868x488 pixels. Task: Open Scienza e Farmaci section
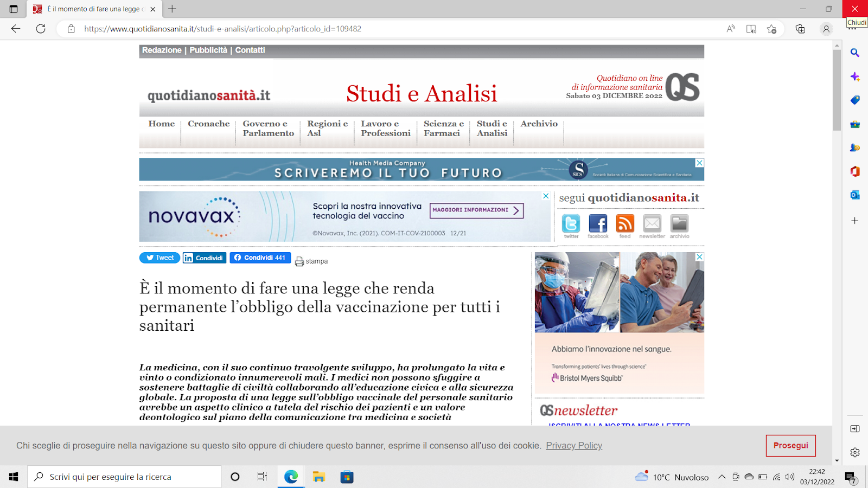pyautogui.click(x=444, y=129)
